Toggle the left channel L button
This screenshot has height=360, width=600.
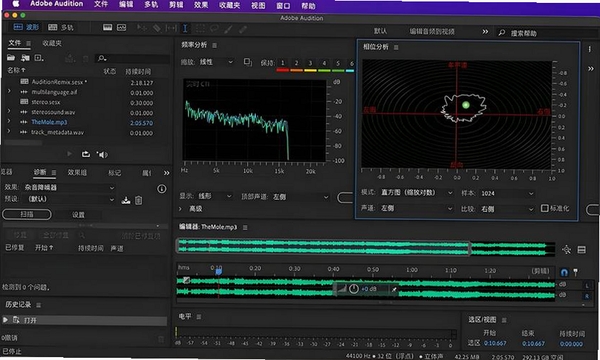587,285
